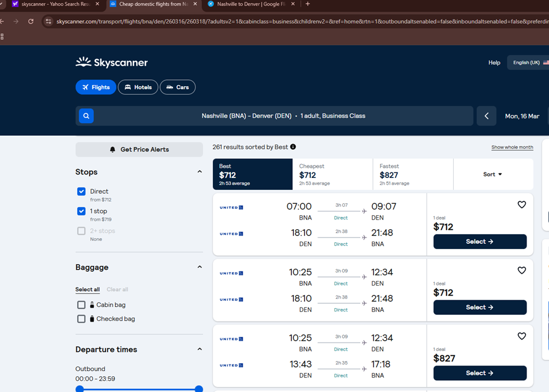The height and width of the screenshot is (392, 549).
Task: Close the Yahoo Search Results tab
Action: (97, 4)
